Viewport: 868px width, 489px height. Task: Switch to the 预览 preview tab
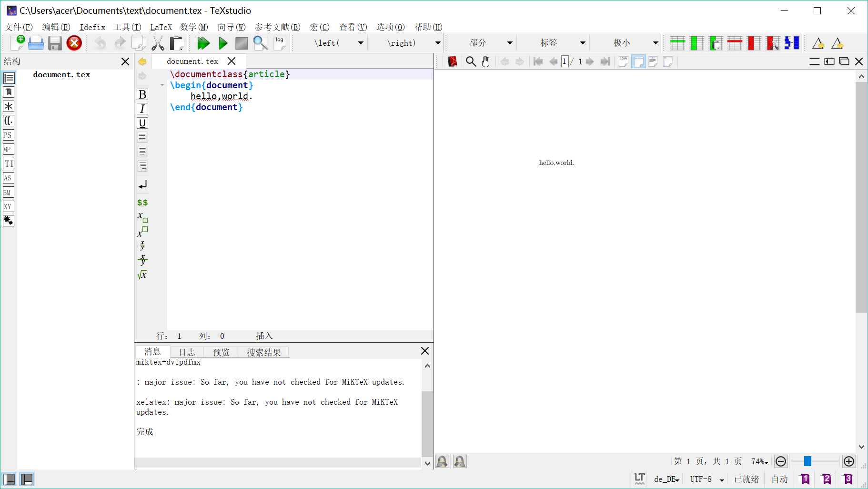tap(221, 352)
